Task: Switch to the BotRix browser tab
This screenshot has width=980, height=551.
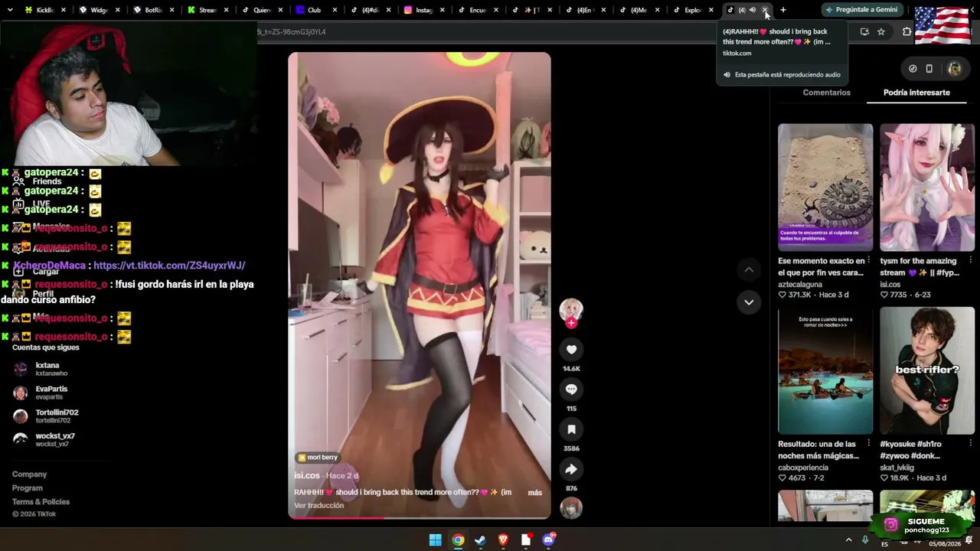Action: (153, 10)
